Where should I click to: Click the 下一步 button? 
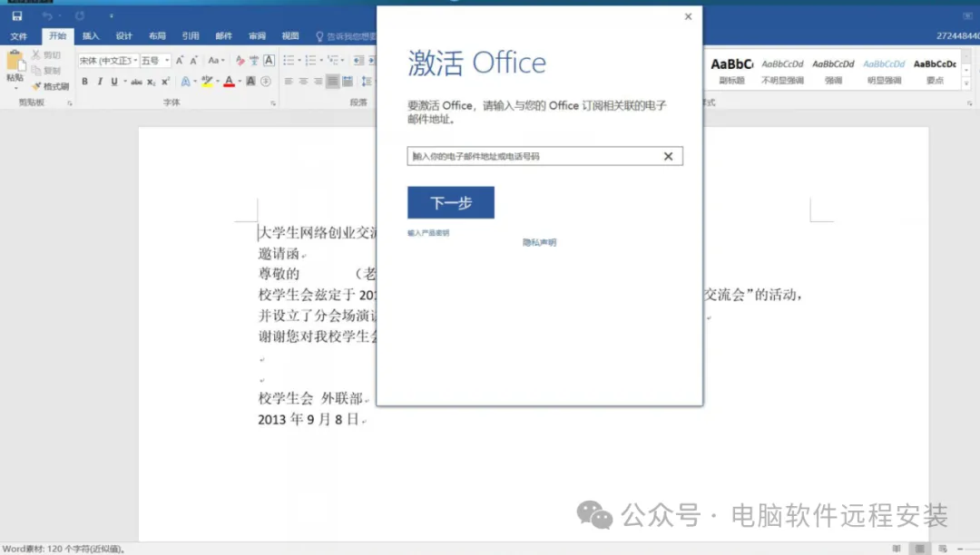click(451, 202)
